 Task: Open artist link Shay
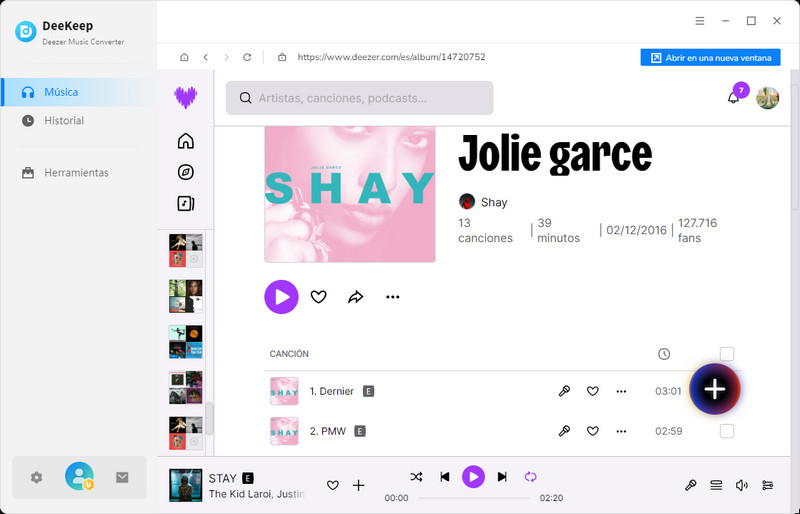494,202
